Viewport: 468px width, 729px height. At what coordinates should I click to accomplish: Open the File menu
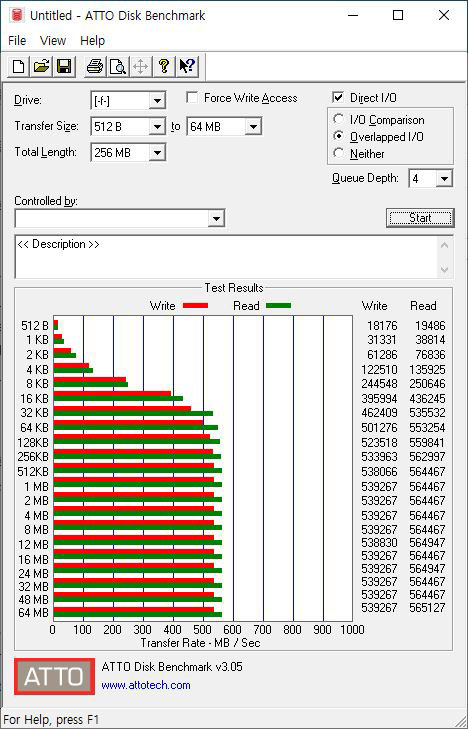pos(17,40)
